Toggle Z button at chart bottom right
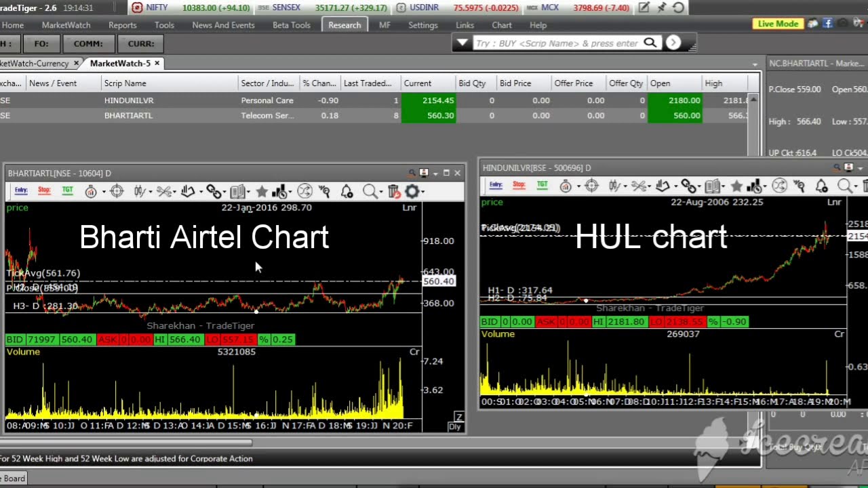 458,417
